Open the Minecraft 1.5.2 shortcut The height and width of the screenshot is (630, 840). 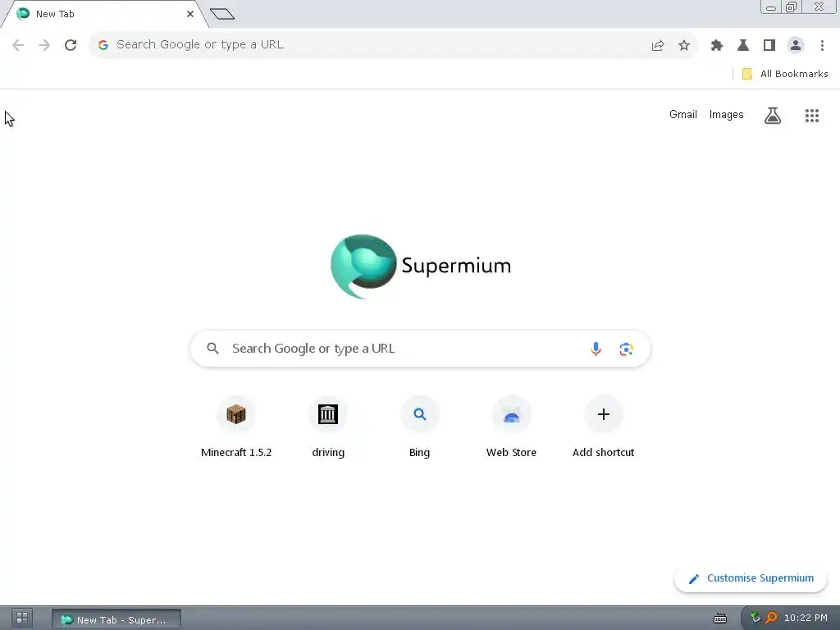coord(236,427)
